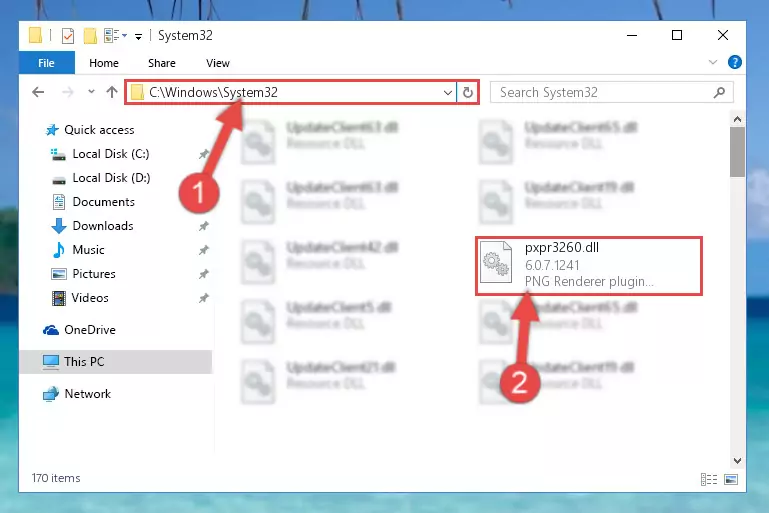Switch to Details view in status bar
This screenshot has height=513, width=769.
[709, 480]
